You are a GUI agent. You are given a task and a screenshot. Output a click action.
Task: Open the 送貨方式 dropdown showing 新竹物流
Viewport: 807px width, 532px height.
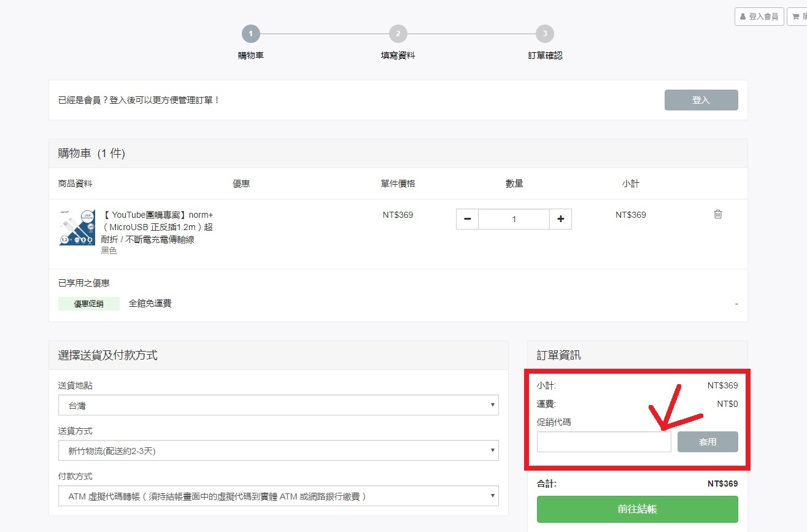coord(278,450)
